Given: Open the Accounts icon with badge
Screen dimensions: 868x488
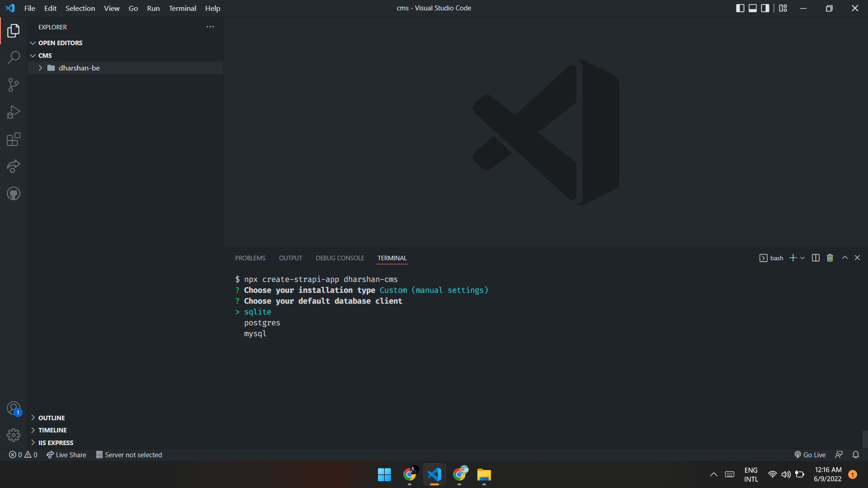Looking at the screenshot, I should pyautogui.click(x=14, y=408).
